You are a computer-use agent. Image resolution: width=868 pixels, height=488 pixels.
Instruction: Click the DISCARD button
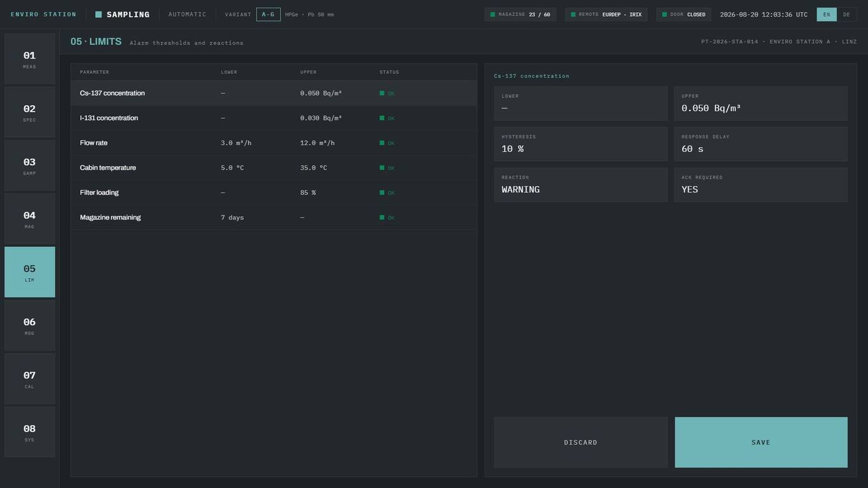[x=581, y=442]
